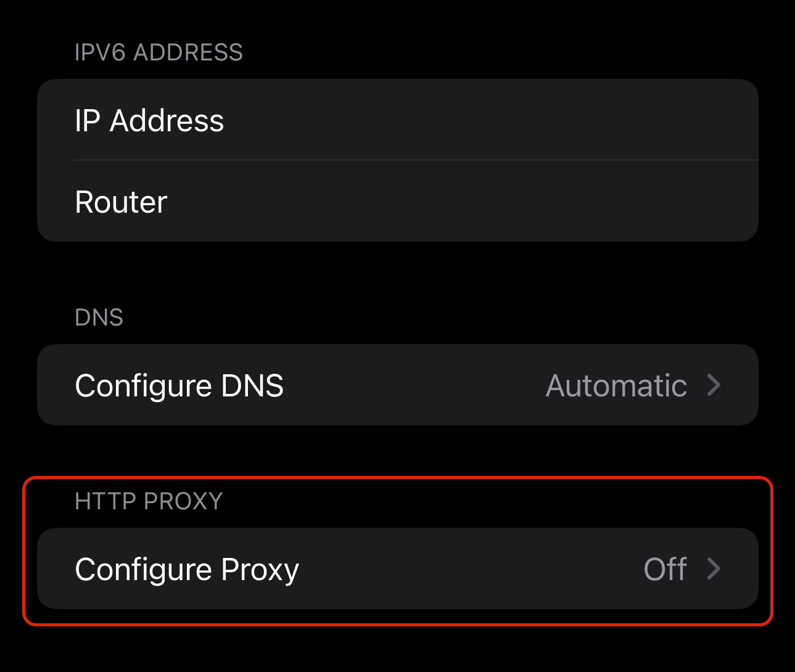Click the Automatic DNS value
The height and width of the screenshot is (672, 795).
click(x=616, y=386)
